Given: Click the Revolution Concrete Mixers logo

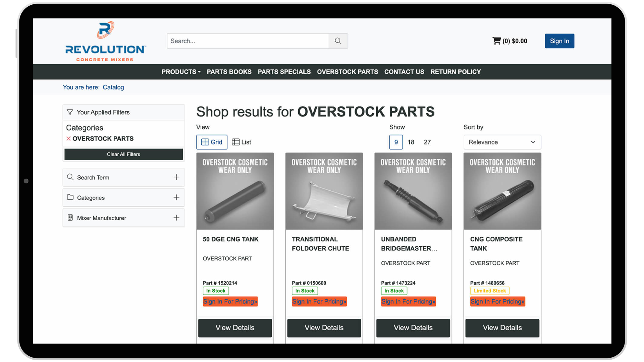Looking at the screenshot, I should pyautogui.click(x=105, y=41).
